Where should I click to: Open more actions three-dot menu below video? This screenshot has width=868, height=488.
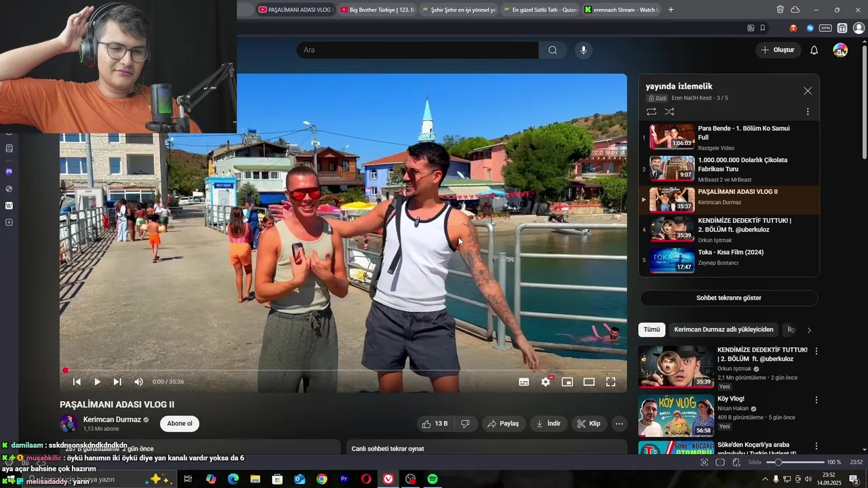[619, 424]
